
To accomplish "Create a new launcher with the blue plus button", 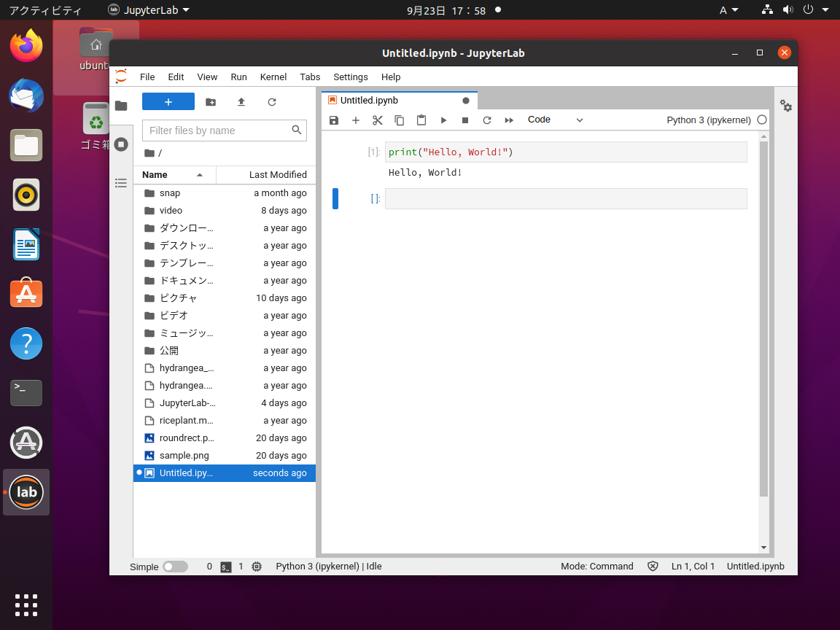I will 168,102.
